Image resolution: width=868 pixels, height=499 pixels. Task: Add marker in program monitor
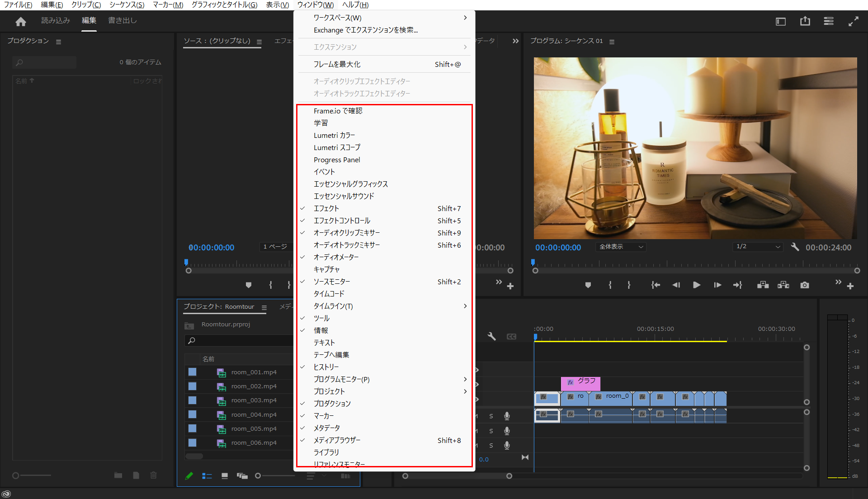coord(588,285)
